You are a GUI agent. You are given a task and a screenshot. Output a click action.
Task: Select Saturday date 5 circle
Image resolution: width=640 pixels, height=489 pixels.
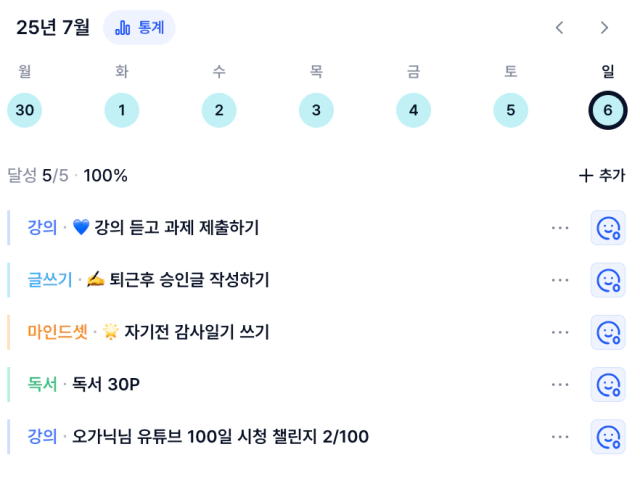pyautogui.click(x=511, y=110)
